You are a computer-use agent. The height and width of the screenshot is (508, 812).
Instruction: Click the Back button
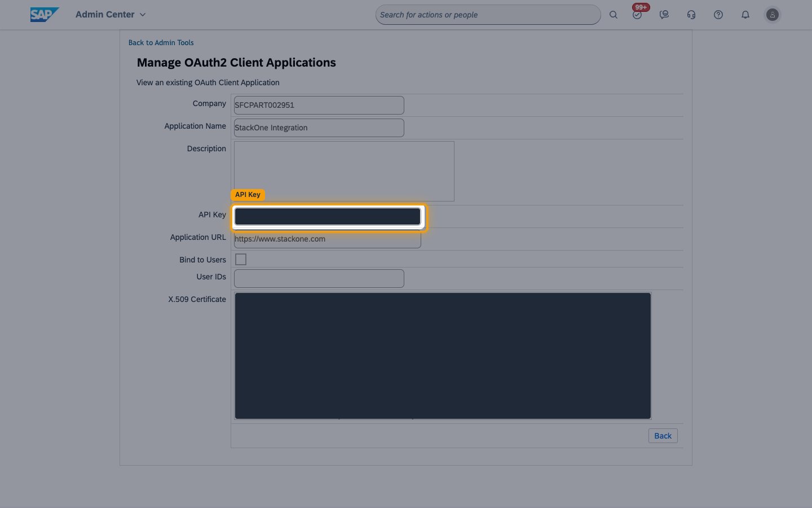pos(663,436)
